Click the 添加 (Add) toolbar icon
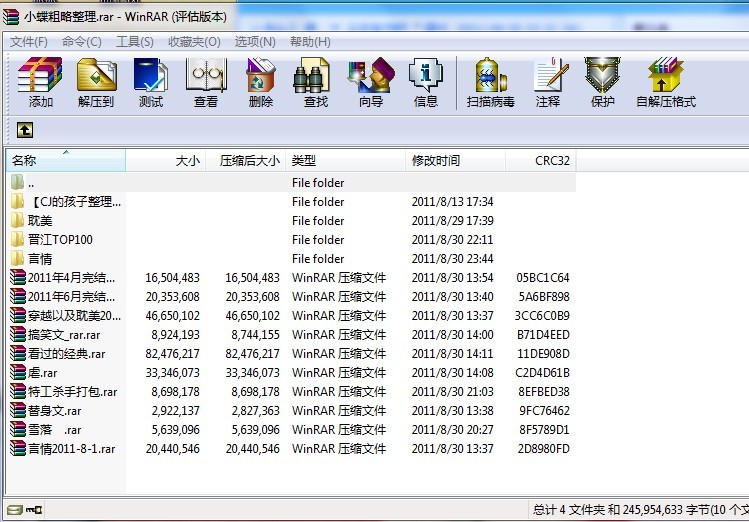Viewport: 749px width, 522px height. click(x=40, y=81)
